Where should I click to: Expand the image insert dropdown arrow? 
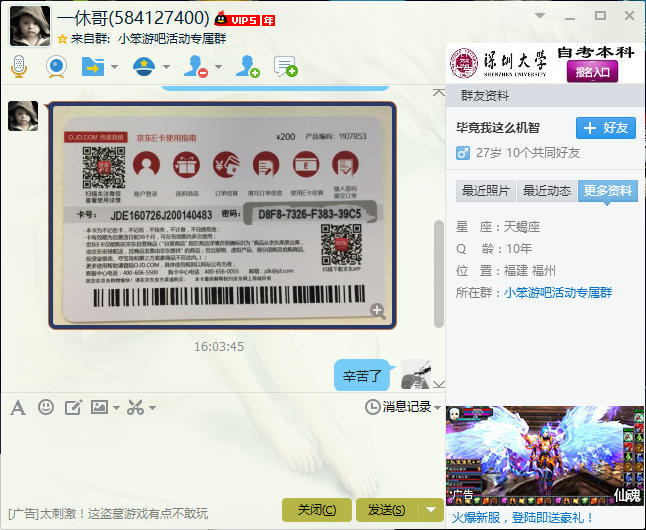click(x=117, y=408)
